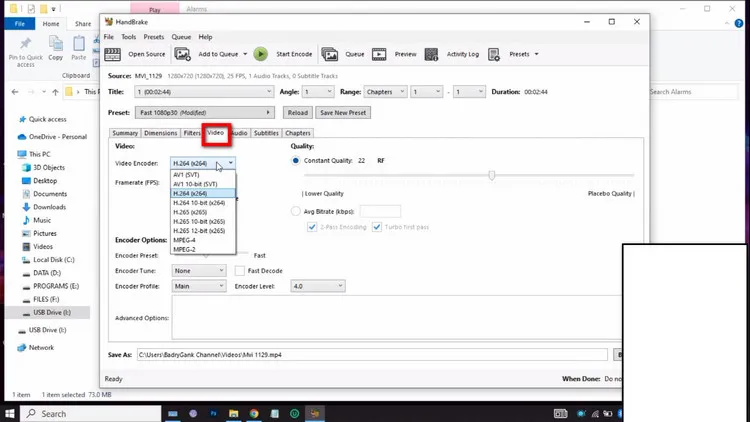Open the Queue menu in HandBrake

tap(181, 37)
